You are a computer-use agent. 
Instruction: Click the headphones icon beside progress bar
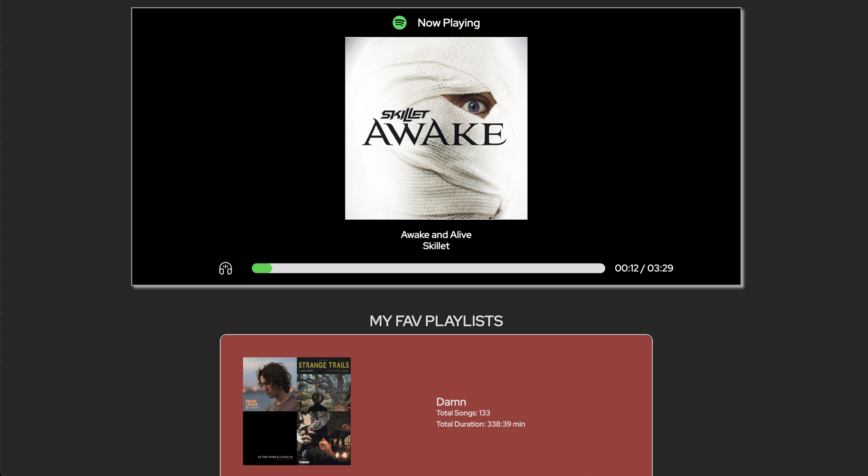(226, 269)
